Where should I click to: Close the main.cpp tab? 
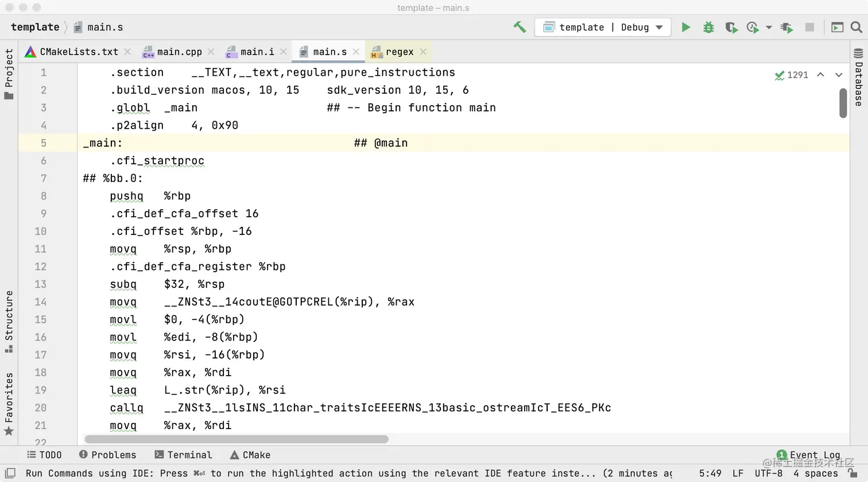(211, 52)
